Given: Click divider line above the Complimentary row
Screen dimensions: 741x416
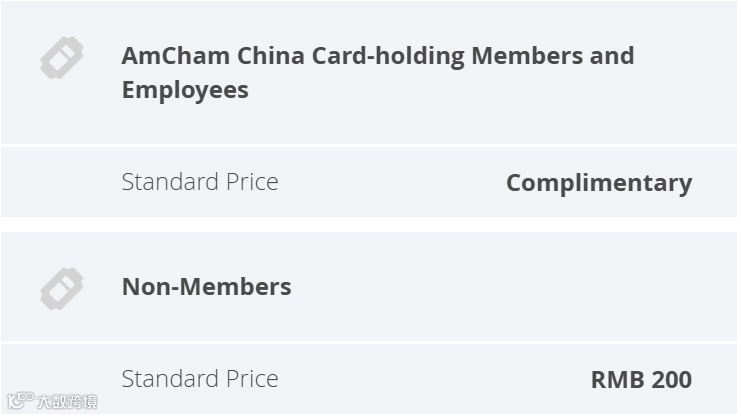Looking at the screenshot, I should (x=370, y=146).
